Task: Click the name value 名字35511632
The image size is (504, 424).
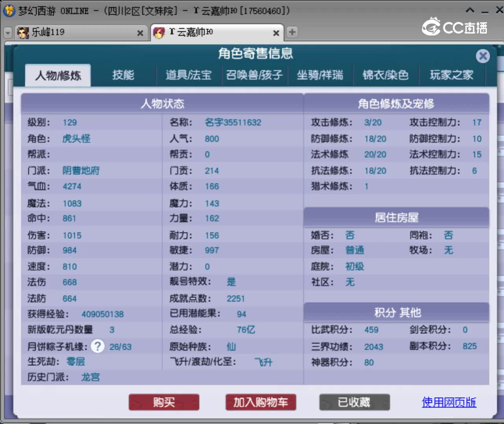Action: [233, 122]
